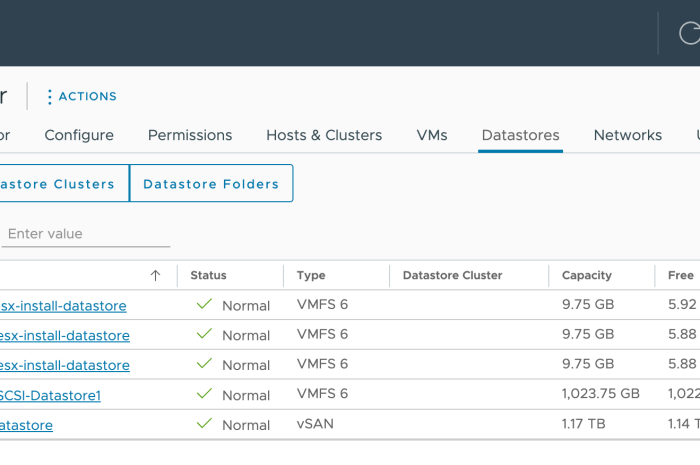
Task: Select the Datastores tab
Action: pyautogui.click(x=520, y=135)
